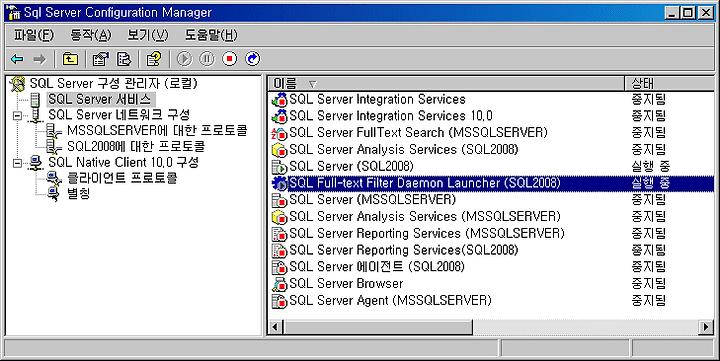Select SQL Native Client 10.0 구성 node
Screen dimensions: 720x361
point(124,162)
